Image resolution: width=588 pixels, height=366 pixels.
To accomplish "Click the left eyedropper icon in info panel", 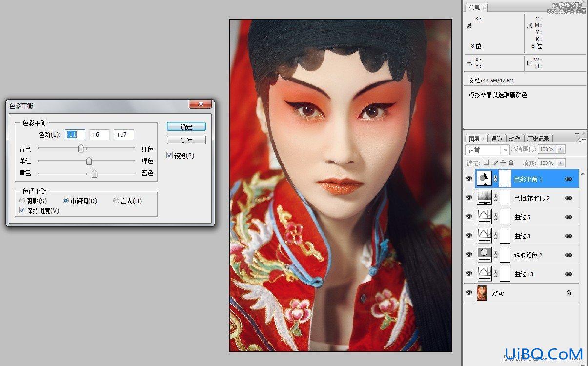I will (x=469, y=26).
